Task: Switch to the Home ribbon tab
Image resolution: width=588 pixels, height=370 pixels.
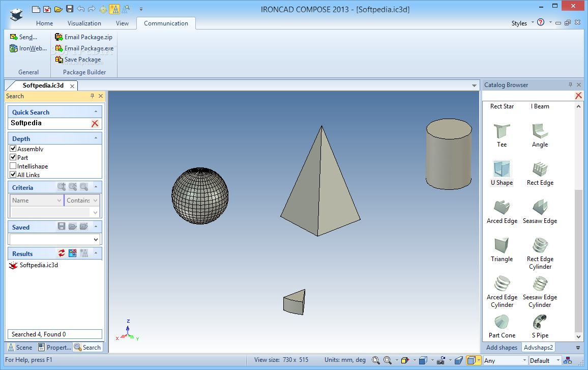Action: (45, 23)
